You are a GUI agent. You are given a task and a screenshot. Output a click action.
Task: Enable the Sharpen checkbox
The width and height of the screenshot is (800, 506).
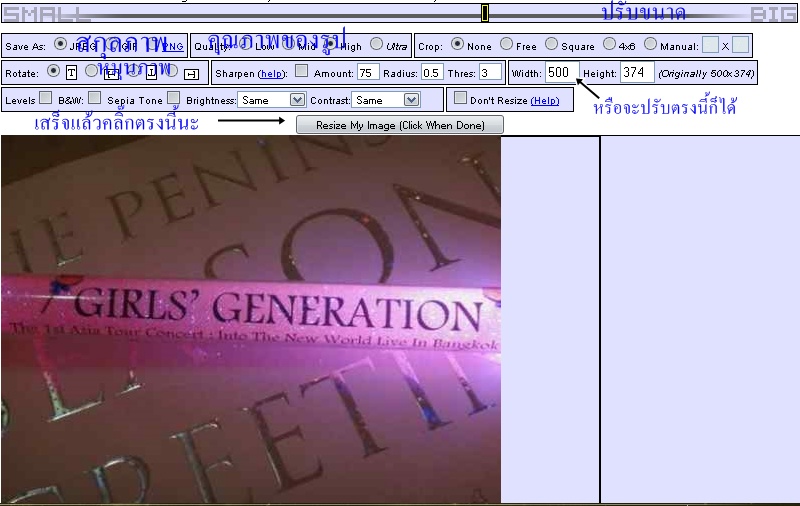pyautogui.click(x=302, y=71)
